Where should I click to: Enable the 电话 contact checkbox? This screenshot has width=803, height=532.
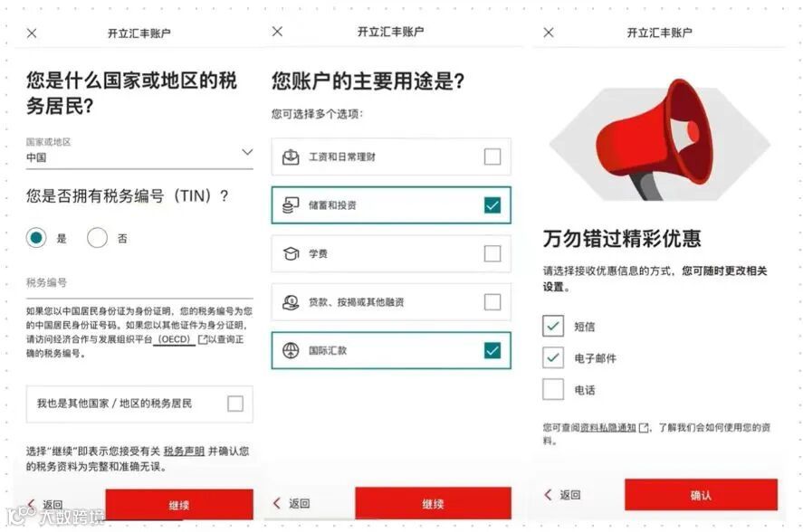point(553,389)
